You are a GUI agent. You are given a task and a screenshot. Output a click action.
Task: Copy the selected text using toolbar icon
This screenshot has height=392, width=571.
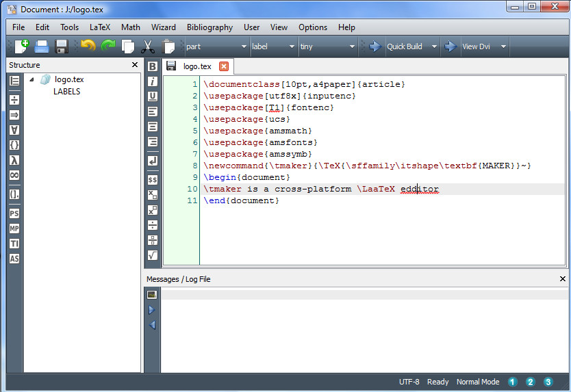[128, 47]
